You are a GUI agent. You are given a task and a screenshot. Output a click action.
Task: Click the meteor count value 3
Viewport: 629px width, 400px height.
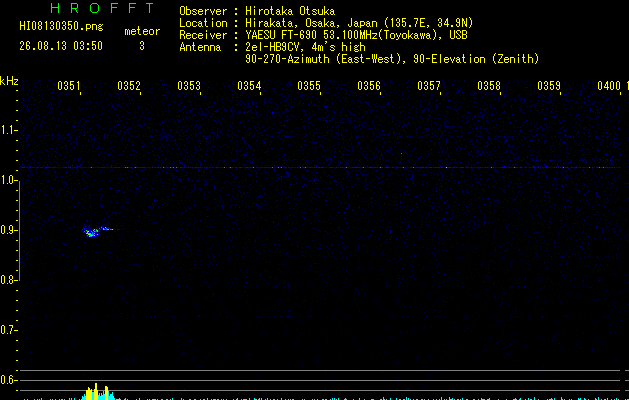tap(142, 46)
